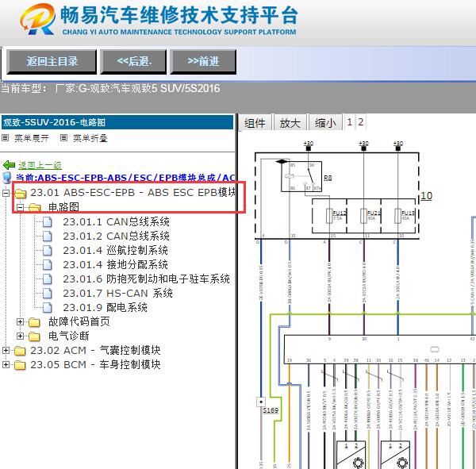
Task: Open 23.01.6 防抱死制动和电子驻车系统
Action: point(146,279)
